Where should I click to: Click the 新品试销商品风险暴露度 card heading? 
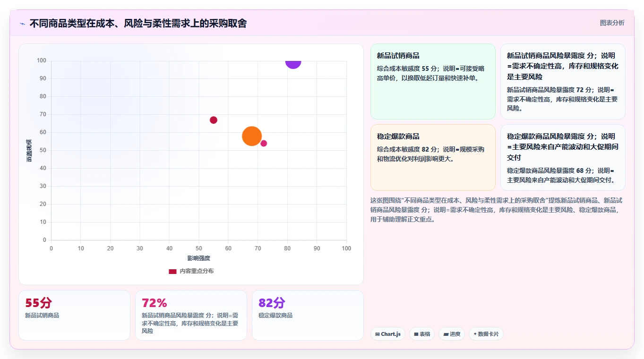tap(562, 66)
